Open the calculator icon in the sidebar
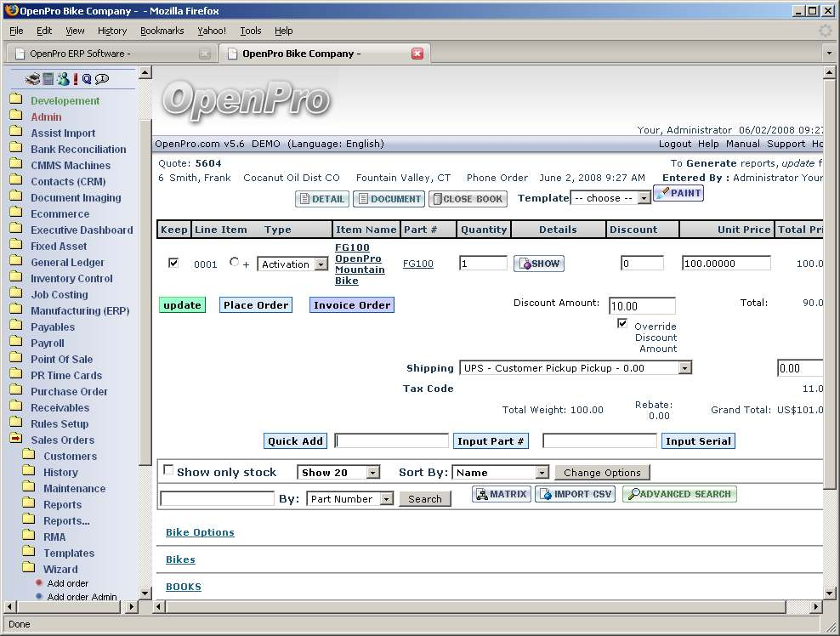840x636 pixels. pyautogui.click(x=48, y=79)
